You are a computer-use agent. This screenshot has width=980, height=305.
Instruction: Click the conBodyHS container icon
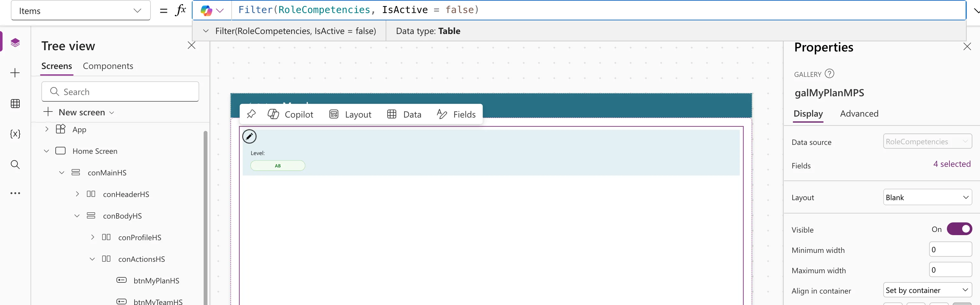coord(91,216)
